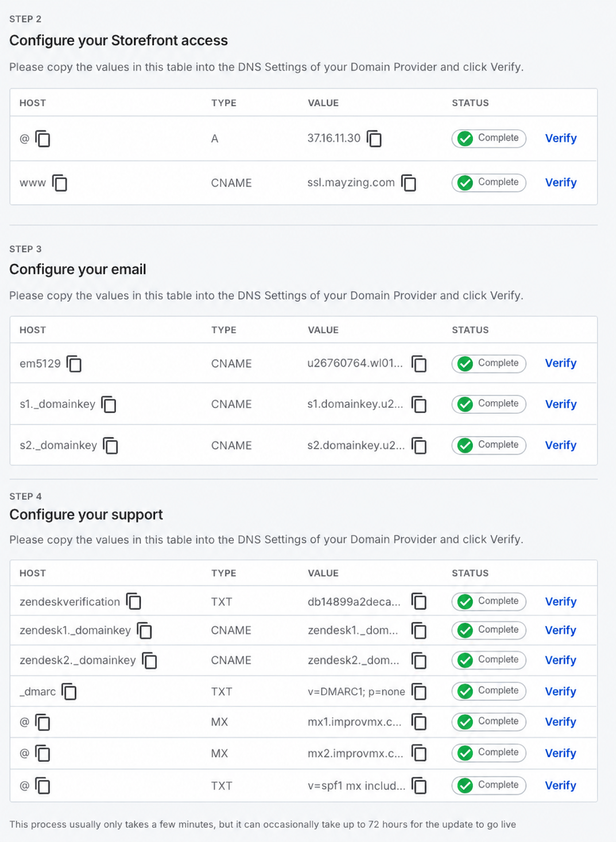Copy @ host in mx1.improvmx row
The width and height of the screenshot is (616, 842).
[43, 722]
